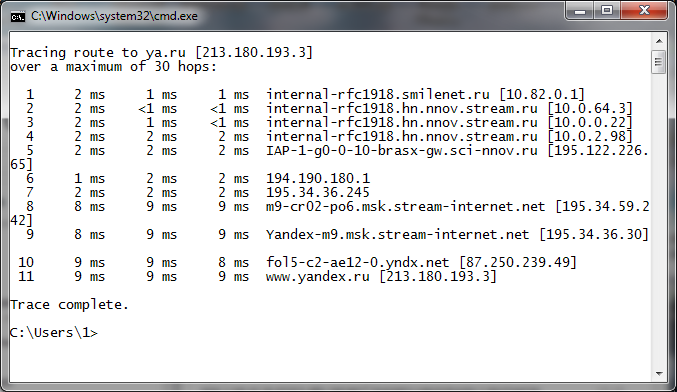Close the command prompt window

pyautogui.click(x=644, y=10)
